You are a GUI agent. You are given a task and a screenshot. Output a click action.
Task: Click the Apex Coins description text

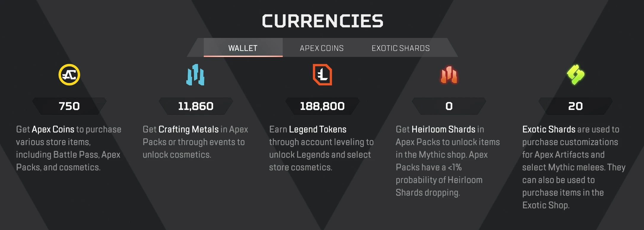(69, 148)
